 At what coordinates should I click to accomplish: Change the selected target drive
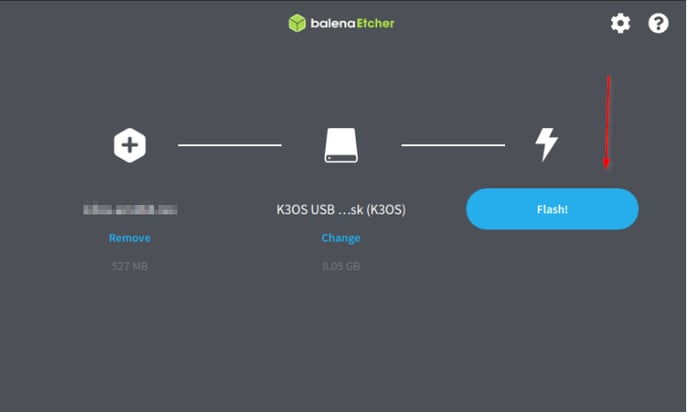coord(340,238)
